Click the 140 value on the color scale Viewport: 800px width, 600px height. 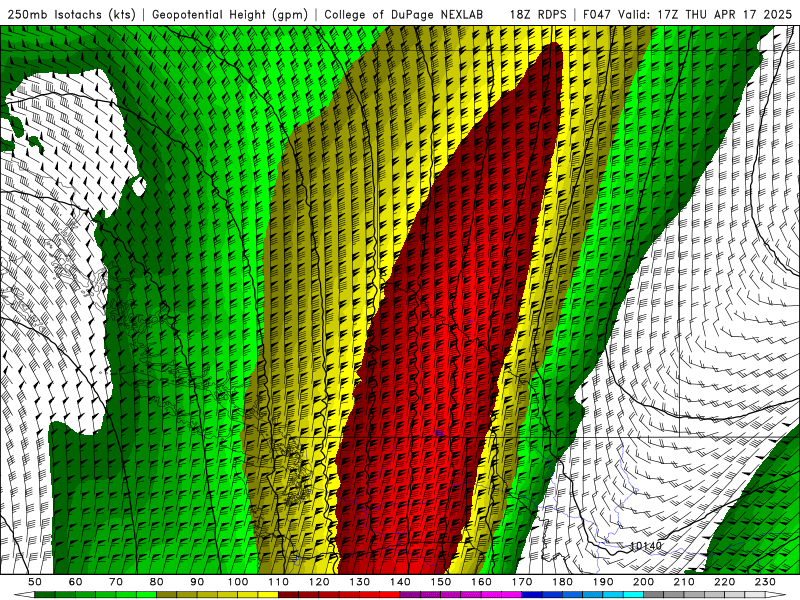click(x=401, y=582)
